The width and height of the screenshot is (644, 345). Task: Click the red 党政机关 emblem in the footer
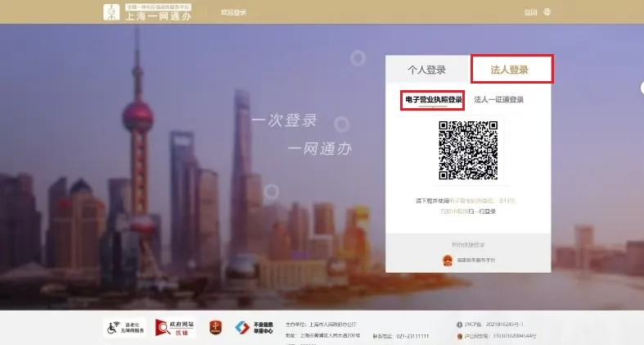point(216,327)
